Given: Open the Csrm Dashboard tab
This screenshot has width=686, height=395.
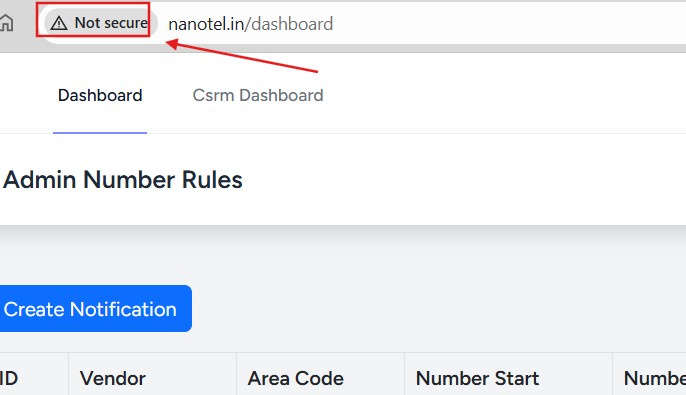Looking at the screenshot, I should coord(258,95).
